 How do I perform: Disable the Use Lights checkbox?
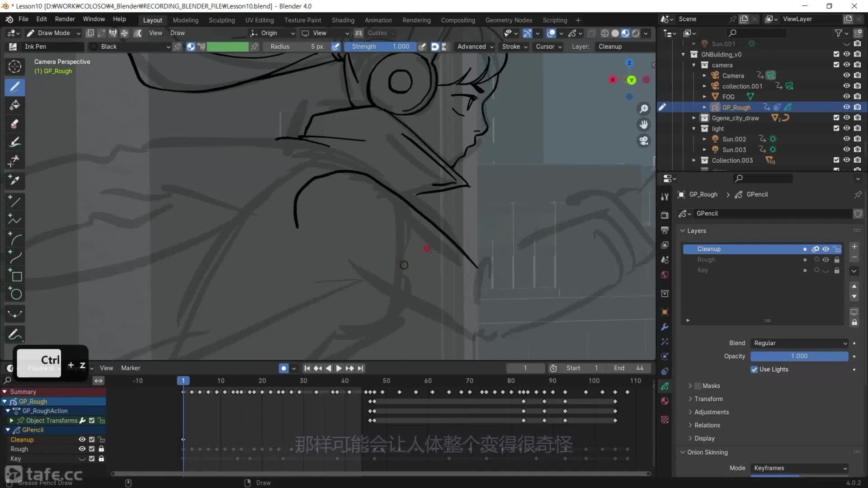pyautogui.click(x=754, y=370)
